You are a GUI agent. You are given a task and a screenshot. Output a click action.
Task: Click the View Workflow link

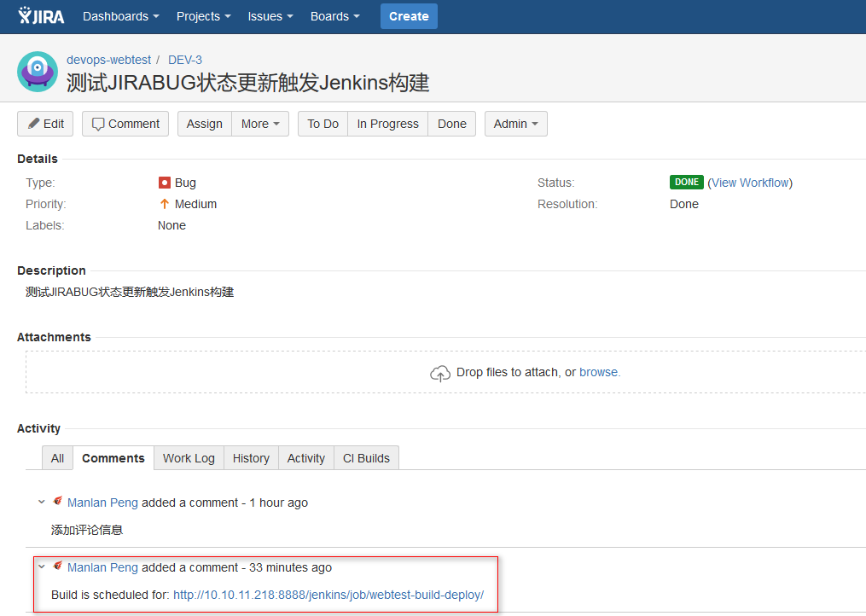click(x=749, y=183)
